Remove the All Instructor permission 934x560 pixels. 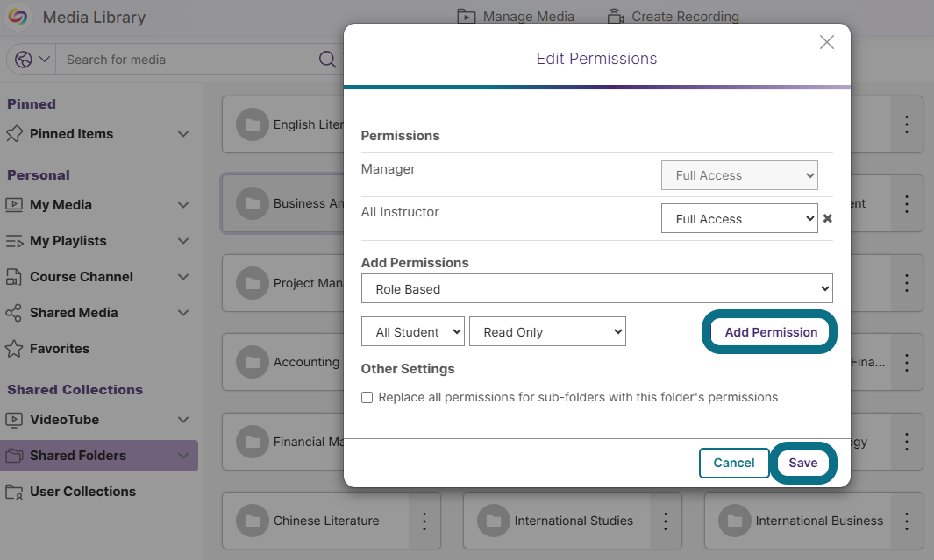(x=827, y=218)
